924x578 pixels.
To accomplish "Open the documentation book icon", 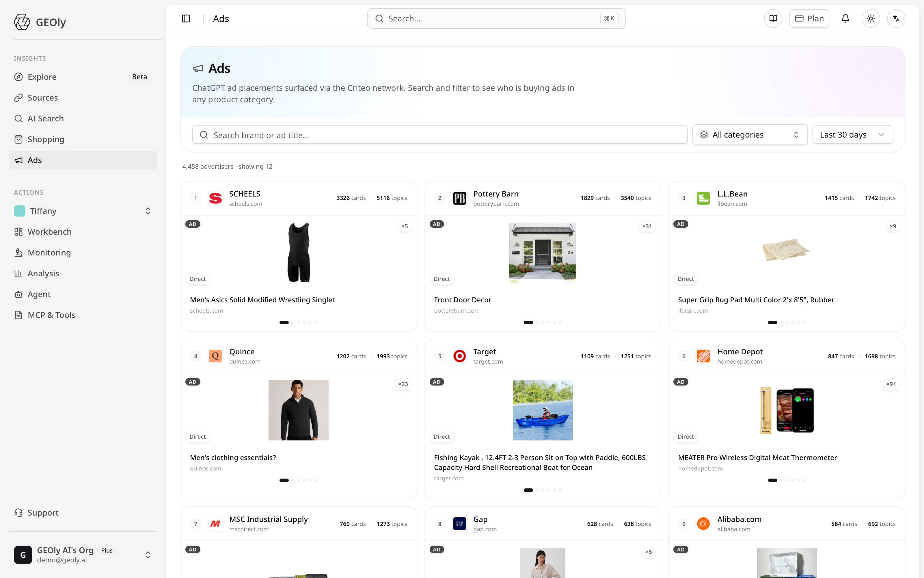I will pyautogui.click(x=773, y=18).
